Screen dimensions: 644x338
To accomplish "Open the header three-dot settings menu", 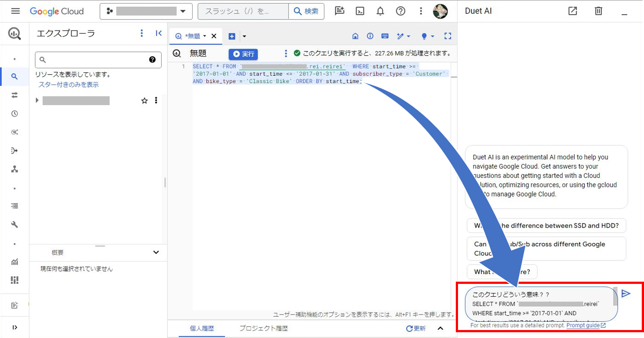I will pos(421,11).
